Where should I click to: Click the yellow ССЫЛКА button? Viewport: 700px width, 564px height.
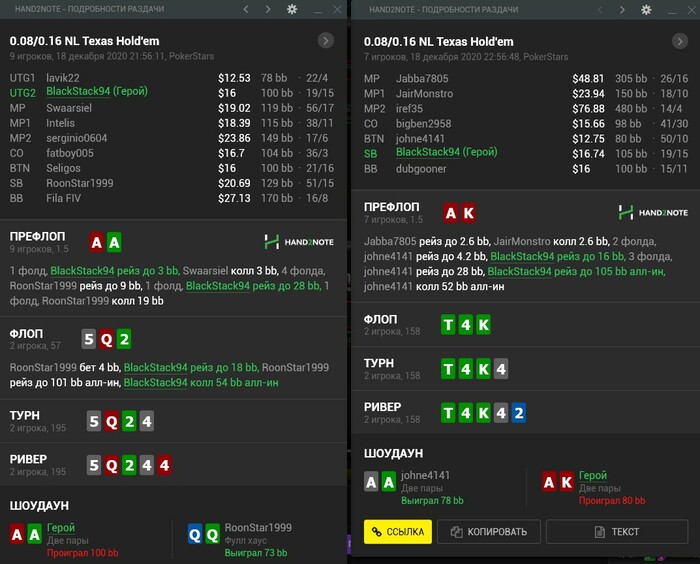click(398, 531)
